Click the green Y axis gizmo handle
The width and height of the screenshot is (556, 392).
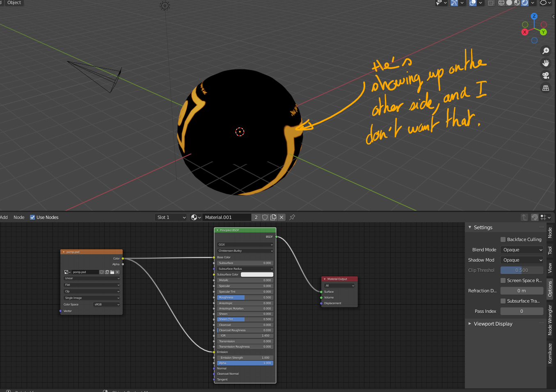click(x=543, y=32)
